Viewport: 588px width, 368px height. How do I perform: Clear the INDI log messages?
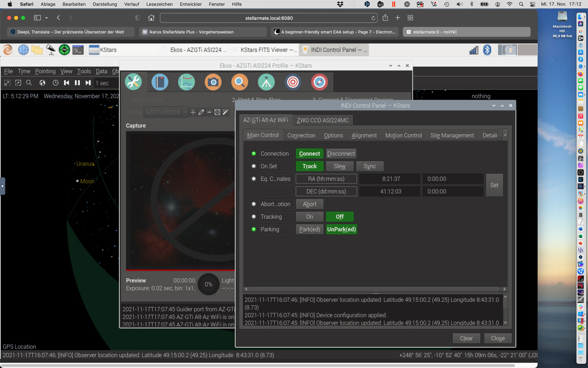tap(466, 338)
